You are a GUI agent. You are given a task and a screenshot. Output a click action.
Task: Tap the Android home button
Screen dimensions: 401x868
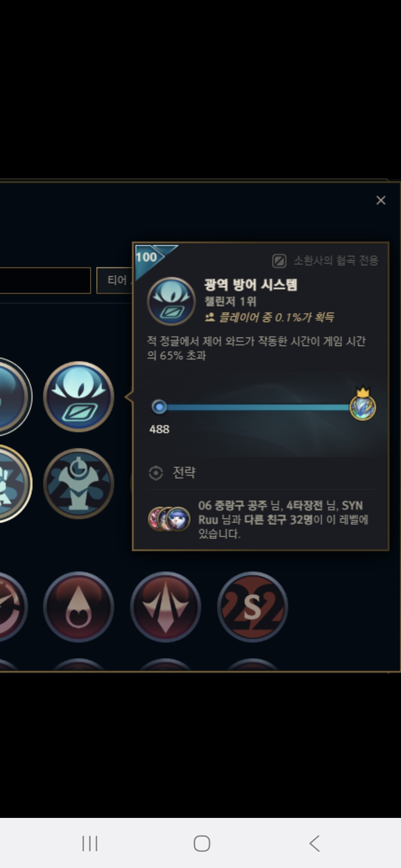point(202,844)
